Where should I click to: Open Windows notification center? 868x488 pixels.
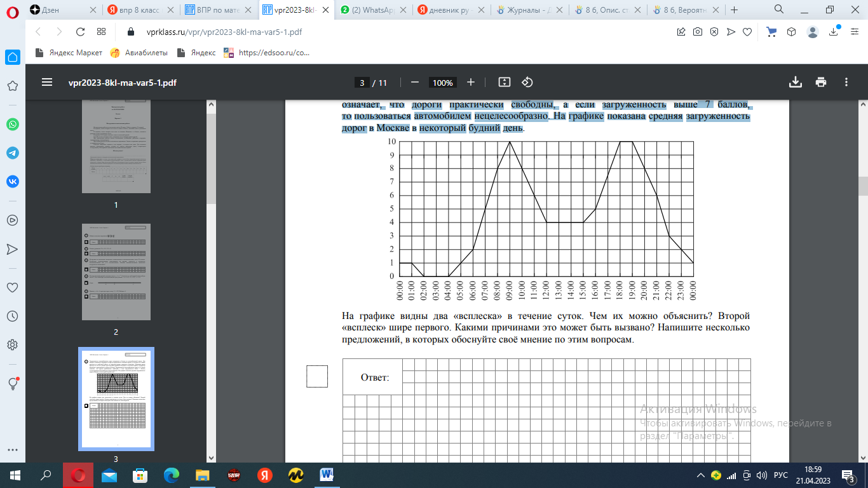tap(847, 475)
